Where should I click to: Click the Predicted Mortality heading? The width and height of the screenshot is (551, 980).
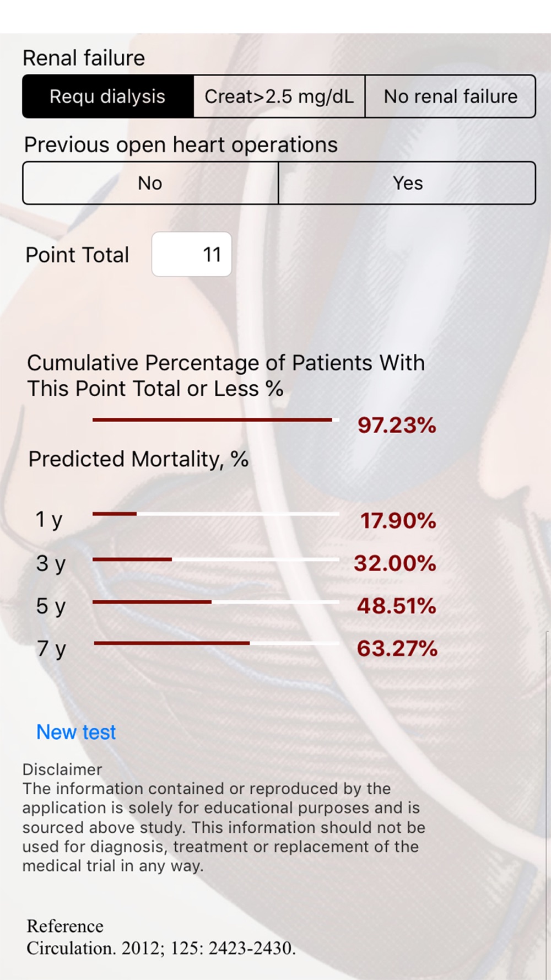pos(138,459)
